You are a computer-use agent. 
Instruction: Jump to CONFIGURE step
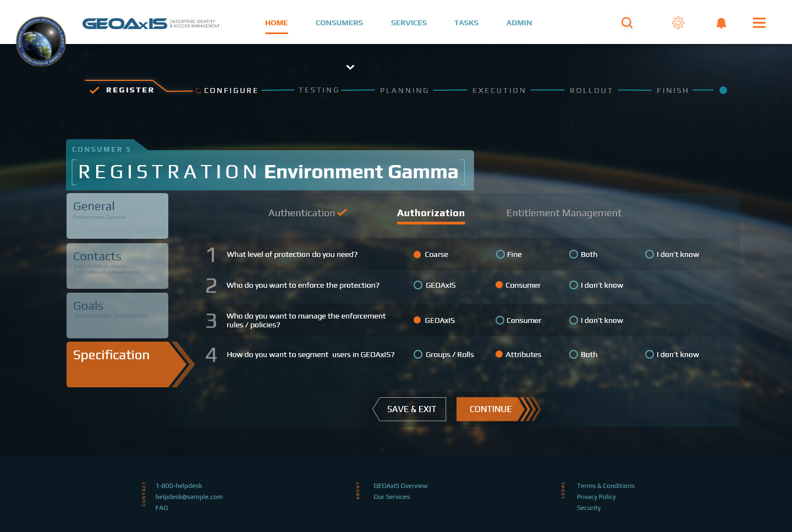pyautogui.click(x=231, y=91)
